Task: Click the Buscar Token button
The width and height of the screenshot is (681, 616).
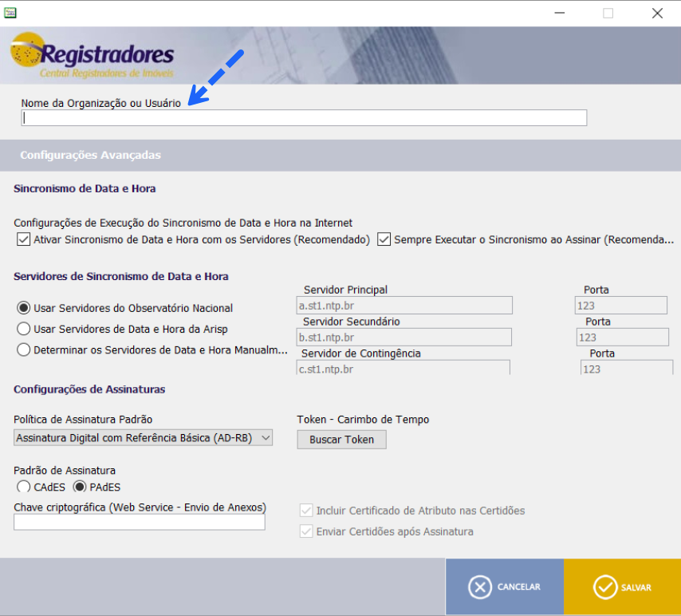Action: (341, 440)
